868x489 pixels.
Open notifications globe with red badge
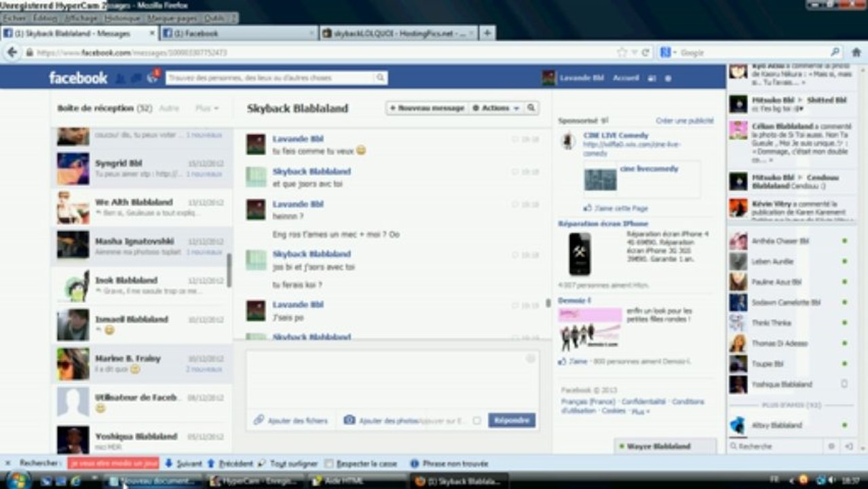(x=153, y=77)
